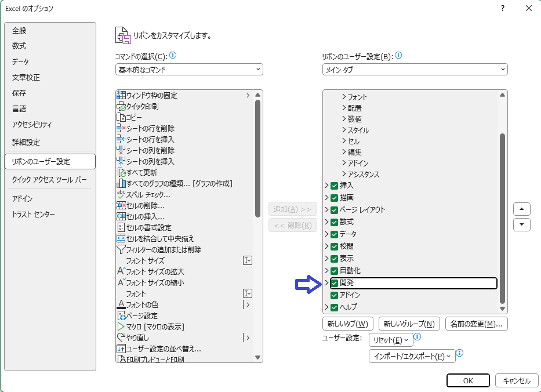This screenshot has height=392, width=541.
Task: Click the Merge and Center (セルを結合して中央揃え) icon
Action: (121, 238)
